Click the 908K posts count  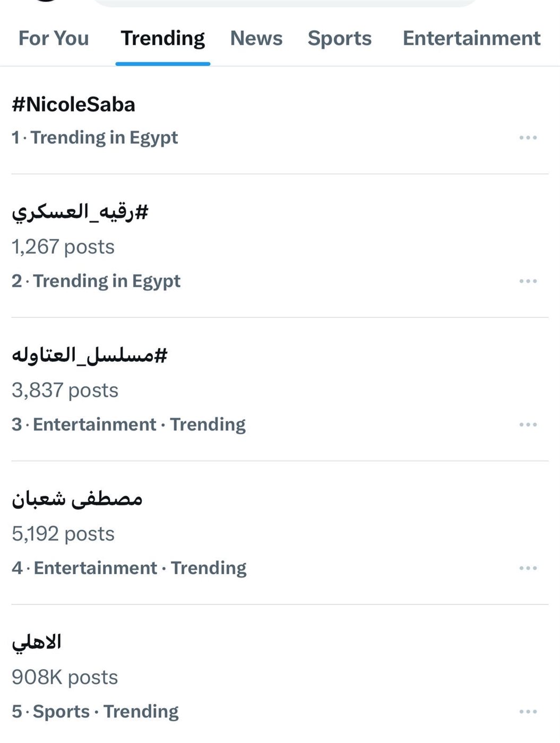click(65, 677)
